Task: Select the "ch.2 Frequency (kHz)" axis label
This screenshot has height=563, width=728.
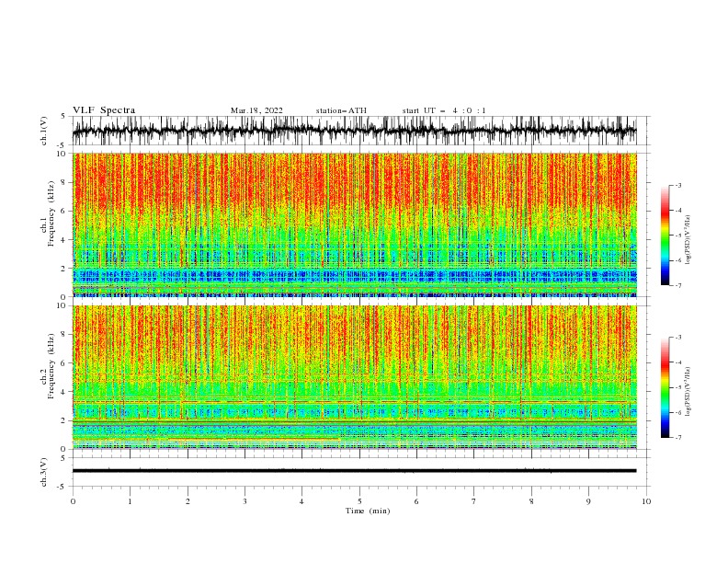Action: (48, 366)
